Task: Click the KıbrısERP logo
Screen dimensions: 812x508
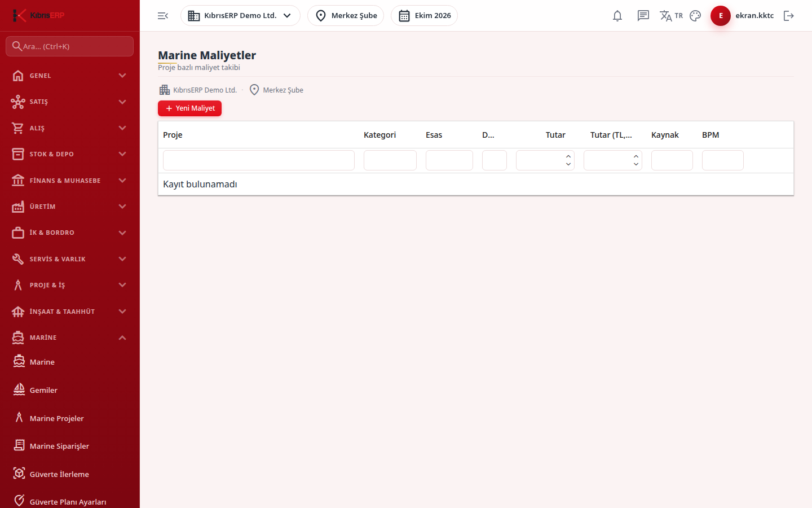Action: tap(38, 15)
